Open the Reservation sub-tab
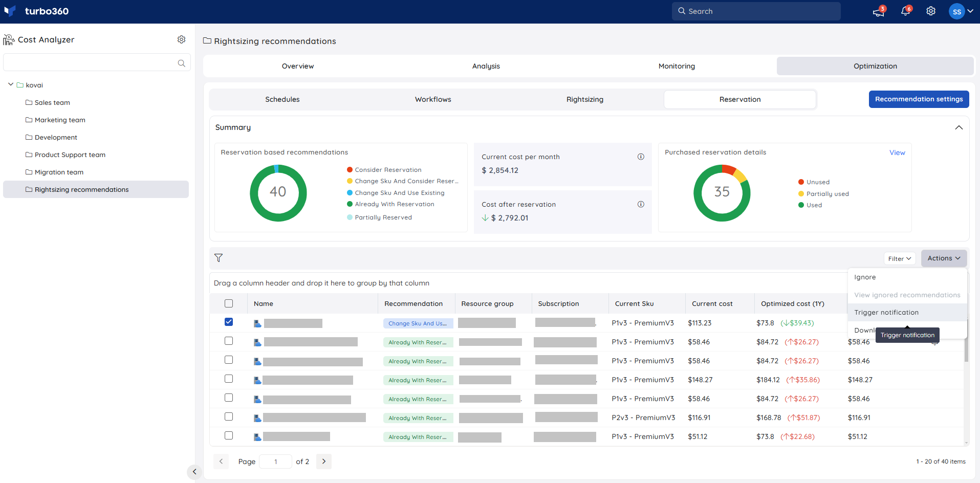This screenshot has height=483, width=980. point(740,99)
